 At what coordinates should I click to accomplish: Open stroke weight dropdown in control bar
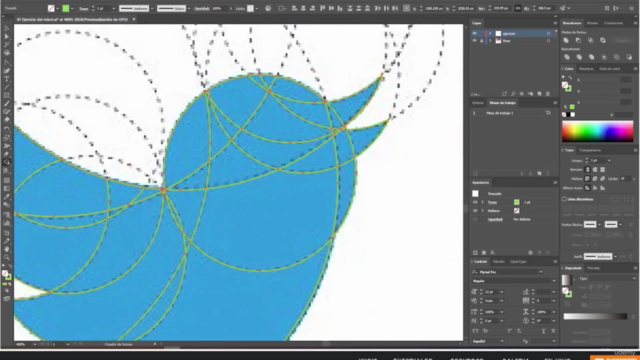(113, 8)
